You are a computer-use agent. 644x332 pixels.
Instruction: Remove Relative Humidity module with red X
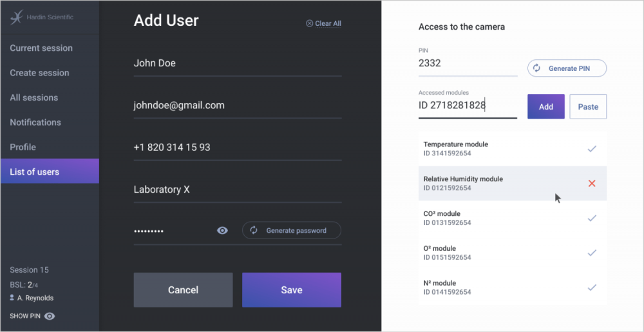point(592,184)
